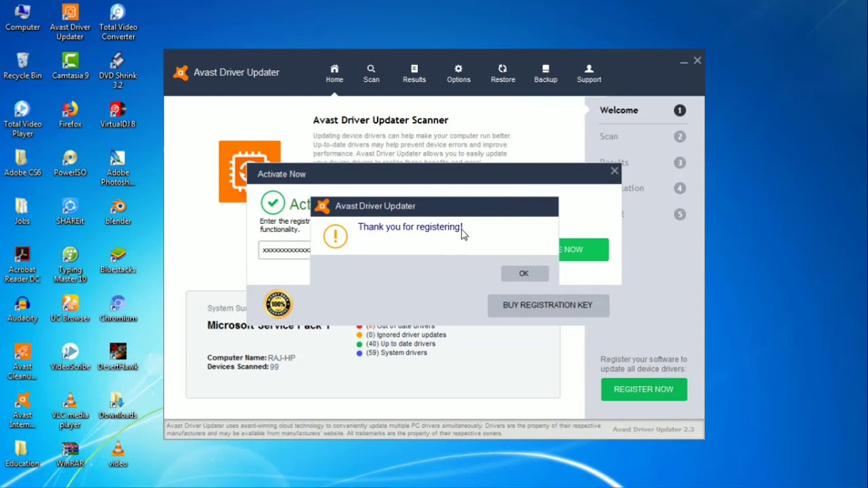Select the Welcome step in sidebar
The width and height of the screenshot is (868, 488).
642,110
